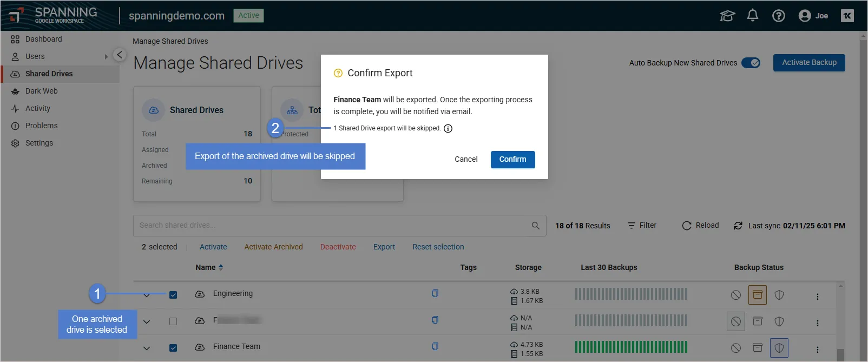
Task: Click the archive icon in Engineering row
Action: point(757,295)
